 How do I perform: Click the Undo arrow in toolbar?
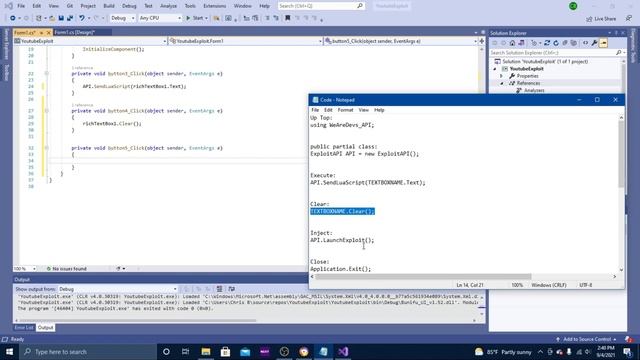[x=82, y=18]
